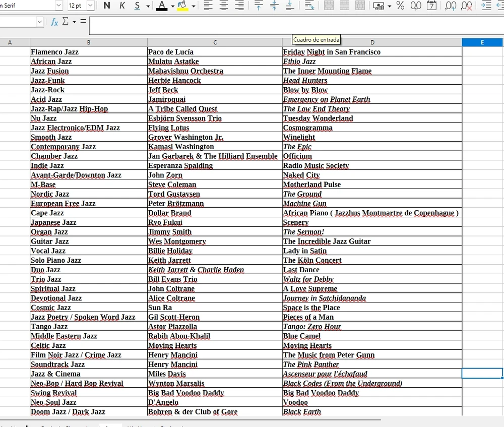Select the 'Cosmogramma' cell
504x427 pixels.
372,128
